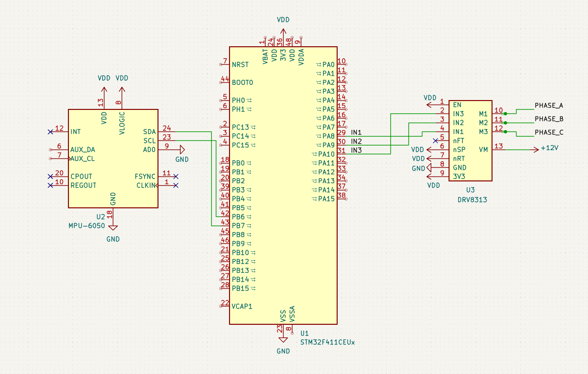Select the PHASE_A net label
This screenshot has height=374, width=588.
(x=549, y=106)
